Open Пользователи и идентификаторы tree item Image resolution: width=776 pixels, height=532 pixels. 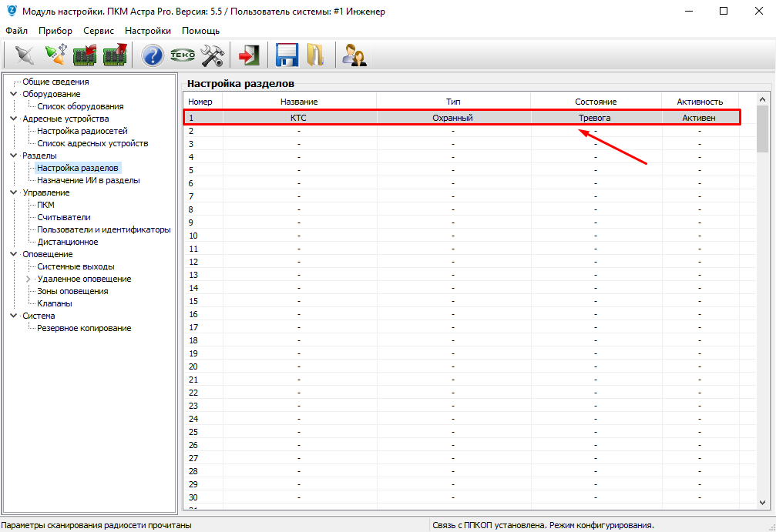[103, 229]
